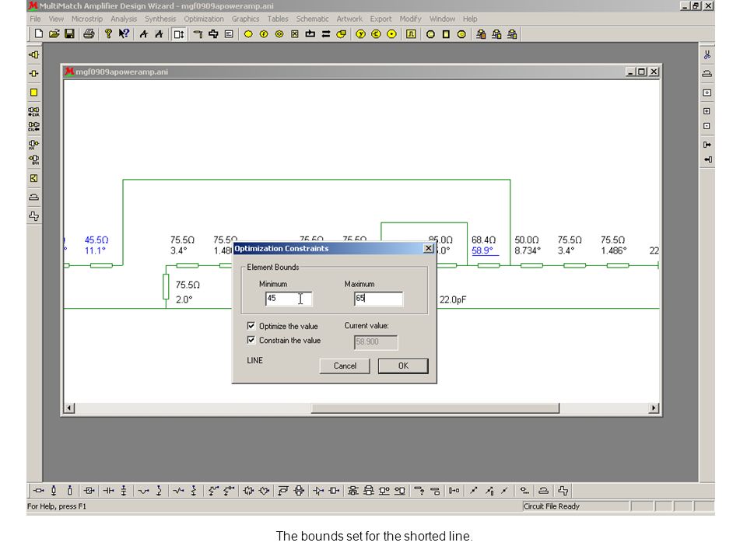Open the Export menu
Image resolution: width=747 pixels, height=560 pixels.
tap(381, 19)
